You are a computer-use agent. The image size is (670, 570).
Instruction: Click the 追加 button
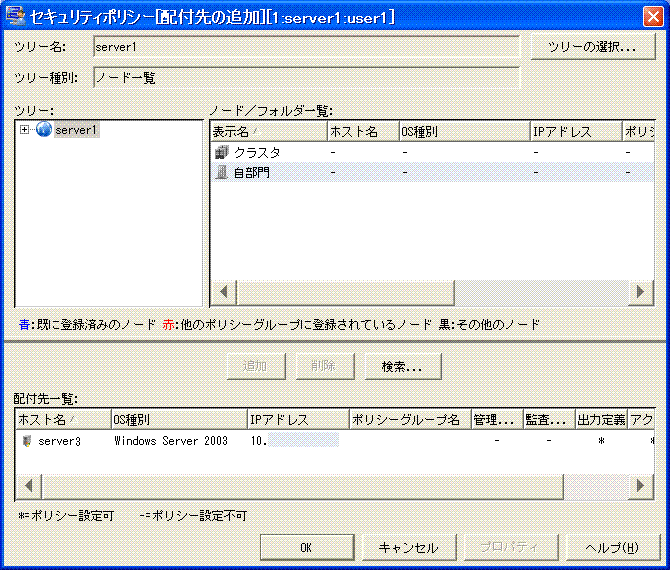pos(256,366)
